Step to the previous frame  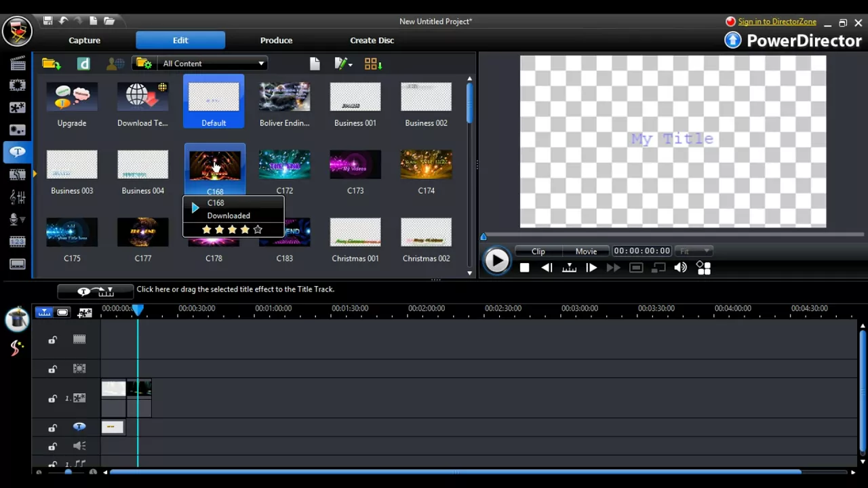547,268
